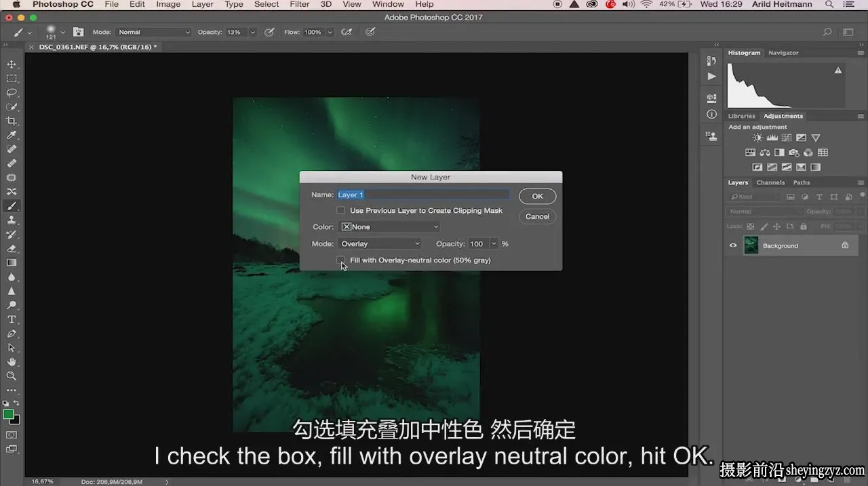This screenshot has height=486, width=868.
Task: Click the histogram cached data warning icon
Action: click(838, 70)
